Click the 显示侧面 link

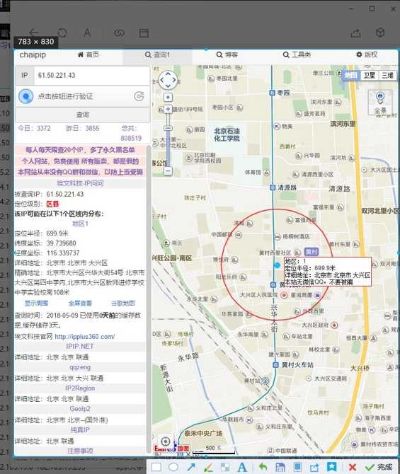point(36,303)
